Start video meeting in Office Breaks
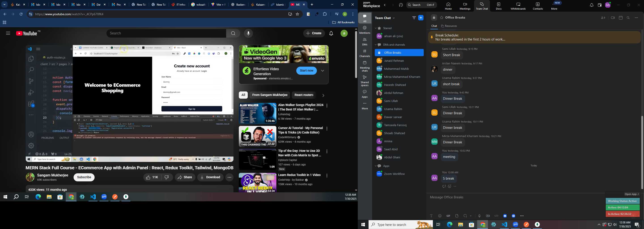 coord(612,18)
